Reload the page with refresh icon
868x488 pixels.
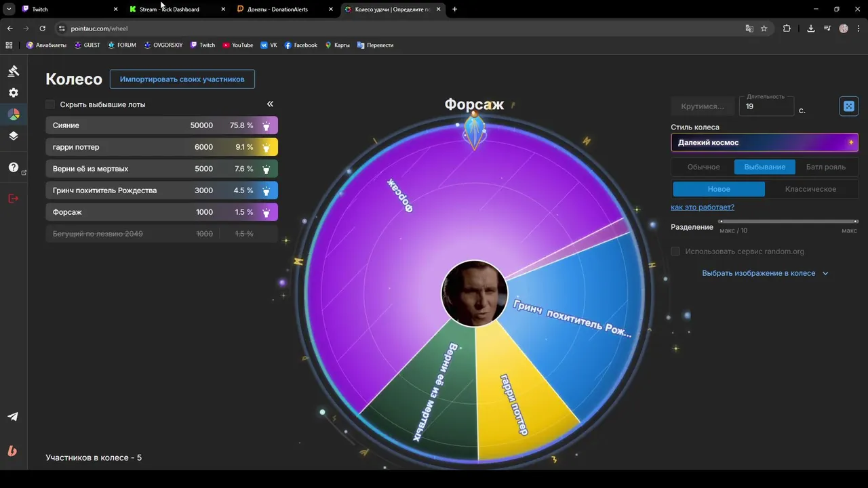pos(42,28)
